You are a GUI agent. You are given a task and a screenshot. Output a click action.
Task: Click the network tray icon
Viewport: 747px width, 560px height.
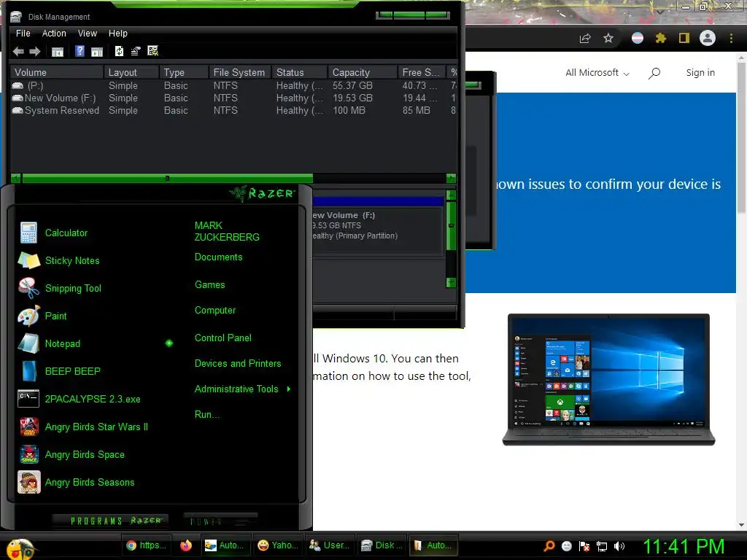[602, 546]
